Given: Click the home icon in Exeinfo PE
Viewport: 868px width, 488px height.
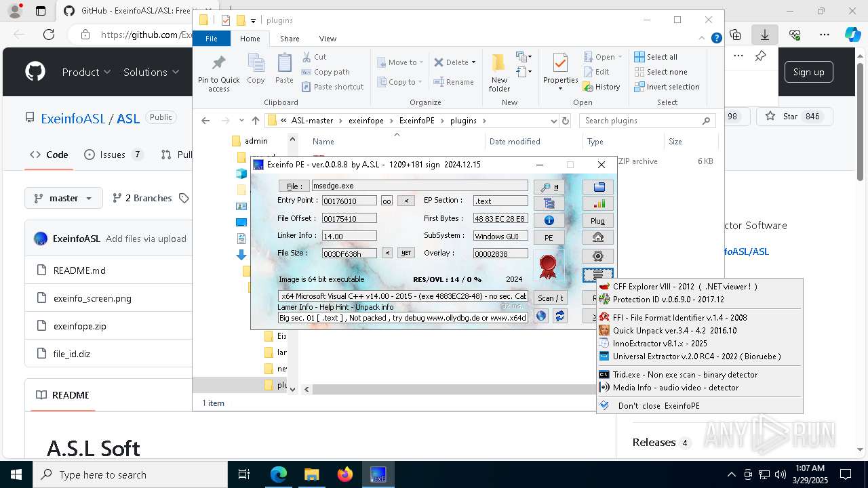Looking at the screenshot, I should 598,237.
